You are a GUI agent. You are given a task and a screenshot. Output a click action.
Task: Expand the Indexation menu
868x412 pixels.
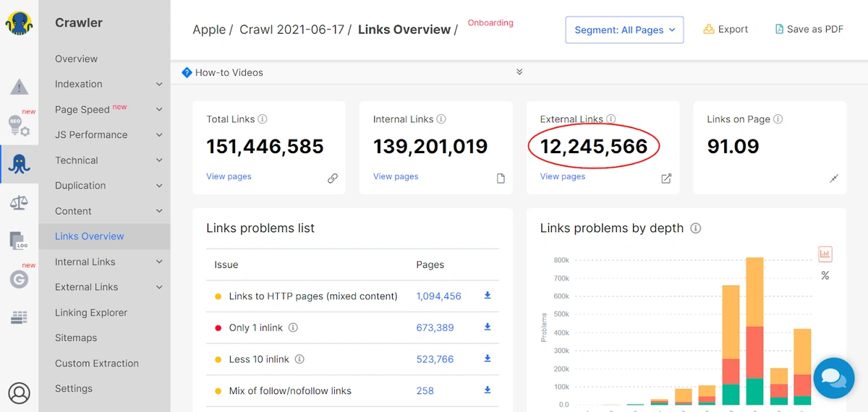[x=158, y=84]
